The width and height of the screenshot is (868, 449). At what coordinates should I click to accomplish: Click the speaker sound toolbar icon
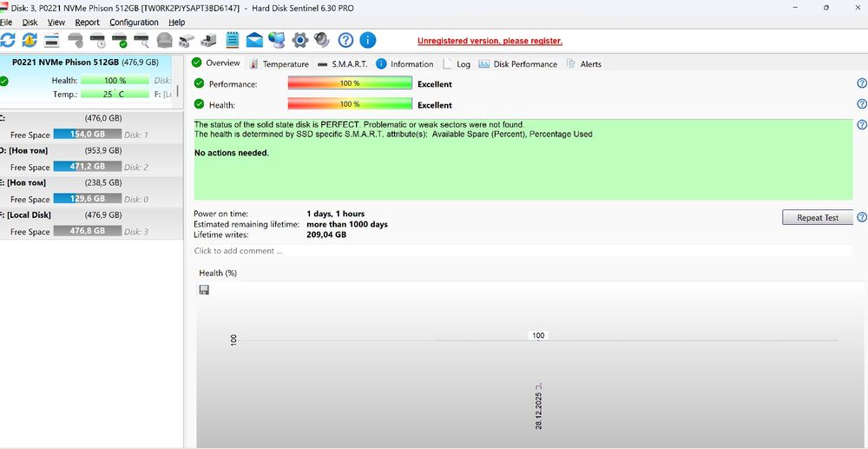[322, 40]
